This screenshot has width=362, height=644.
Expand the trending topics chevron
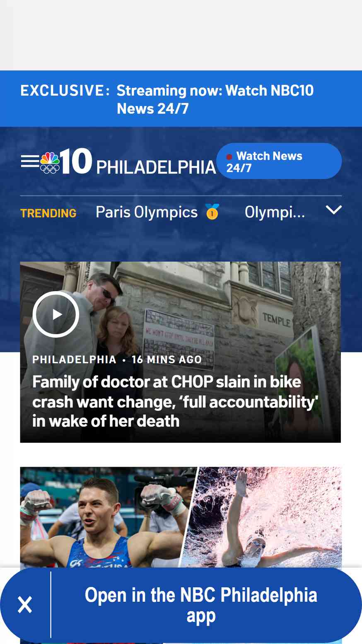coord(334,210)
